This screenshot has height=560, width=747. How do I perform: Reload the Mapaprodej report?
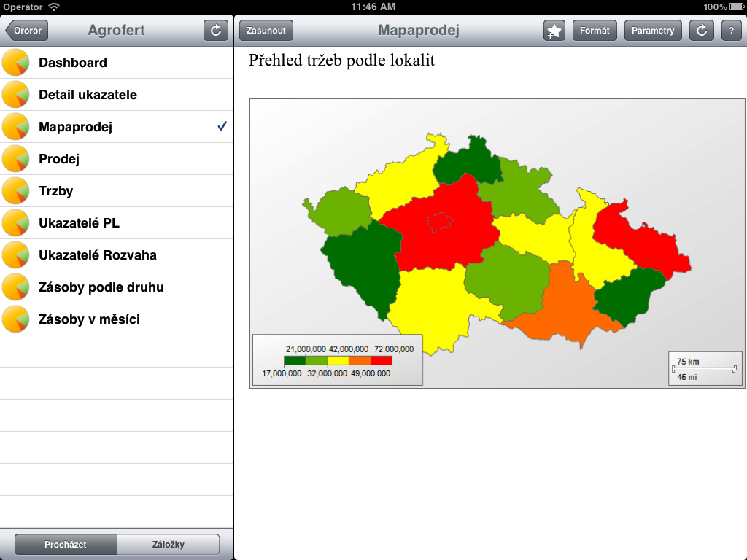point(701,31)
